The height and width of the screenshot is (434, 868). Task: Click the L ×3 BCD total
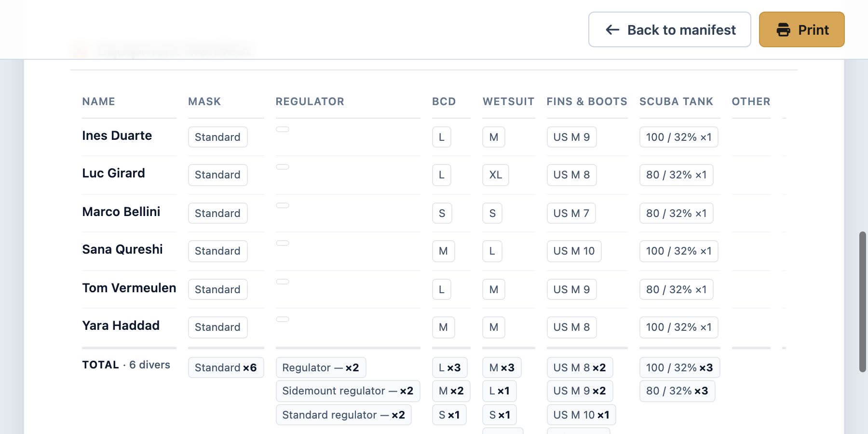[449, 367]
